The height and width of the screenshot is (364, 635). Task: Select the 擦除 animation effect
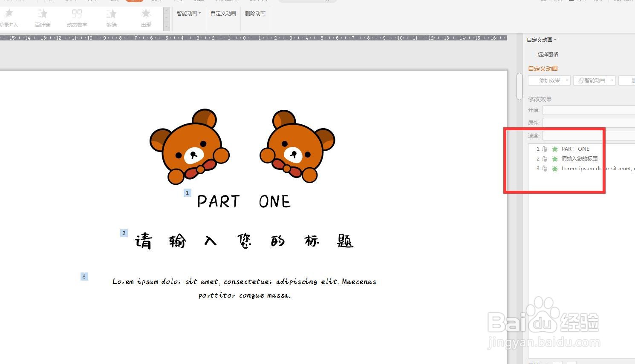click(x=112, y=18)
